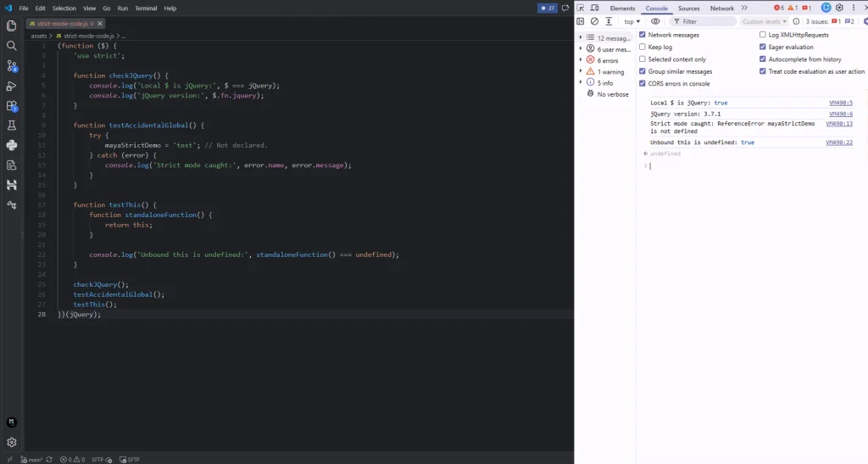This screenshot has width=868, height=464.
Task: Click the blue AI assistance icon in DevTools
Action: (826, 8)
